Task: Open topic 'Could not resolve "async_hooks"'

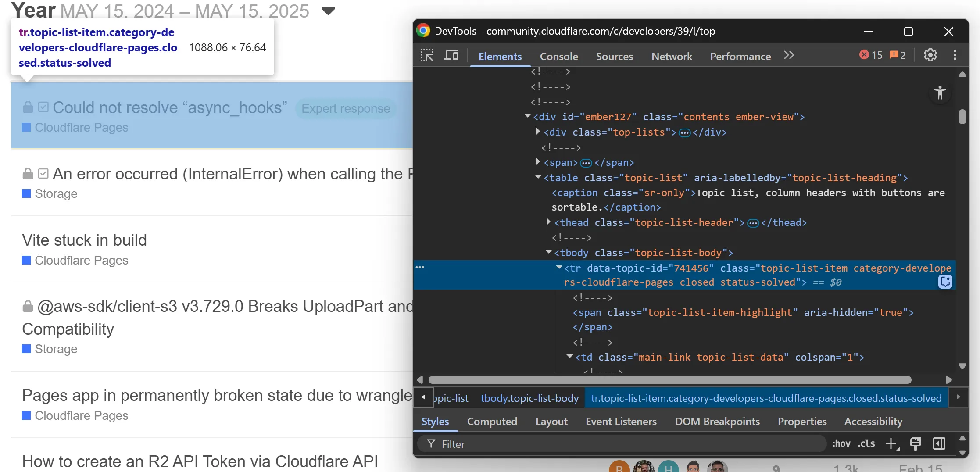Action: pos(170,107)
